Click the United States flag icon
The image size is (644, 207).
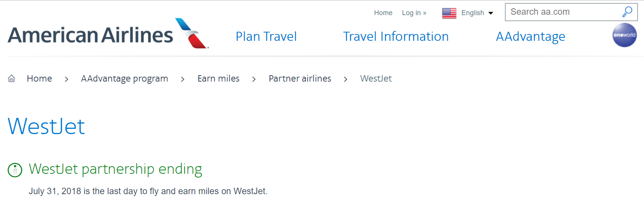coord(449,13)
